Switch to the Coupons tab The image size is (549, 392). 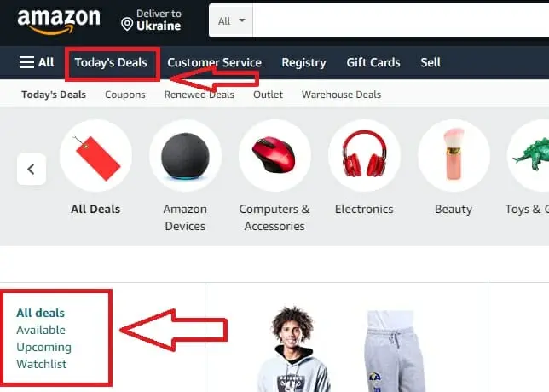[x=125, y=95]
